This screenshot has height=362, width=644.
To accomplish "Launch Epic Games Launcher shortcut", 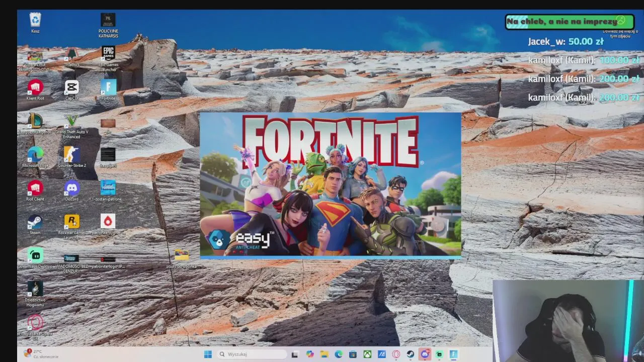I will click(x=108, y=59).
